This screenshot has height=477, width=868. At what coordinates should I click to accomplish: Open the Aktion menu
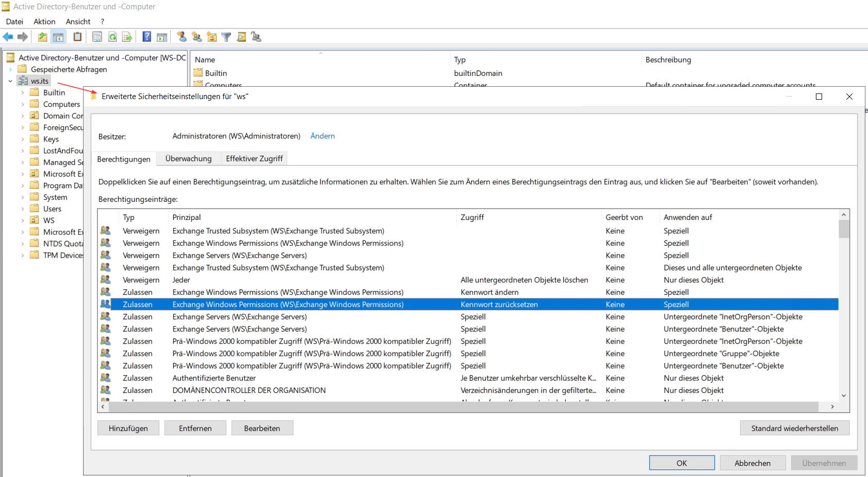click(44, 21)
